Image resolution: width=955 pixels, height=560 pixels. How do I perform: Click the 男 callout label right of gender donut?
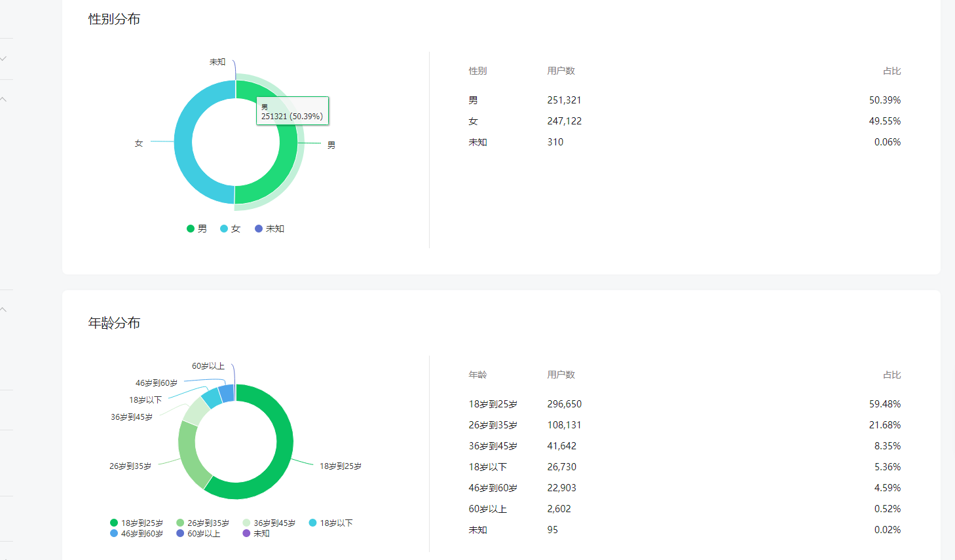point(331,145)
